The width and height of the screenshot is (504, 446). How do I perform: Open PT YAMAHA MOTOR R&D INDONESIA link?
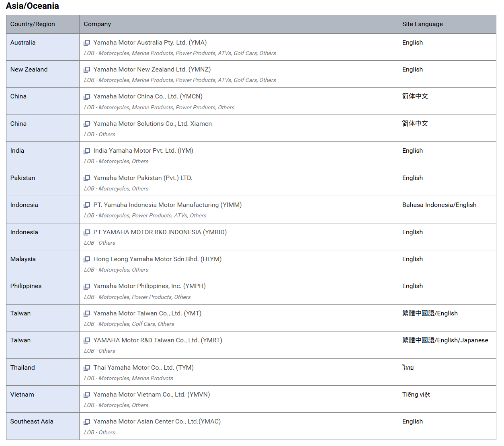[x=160, y=232]
